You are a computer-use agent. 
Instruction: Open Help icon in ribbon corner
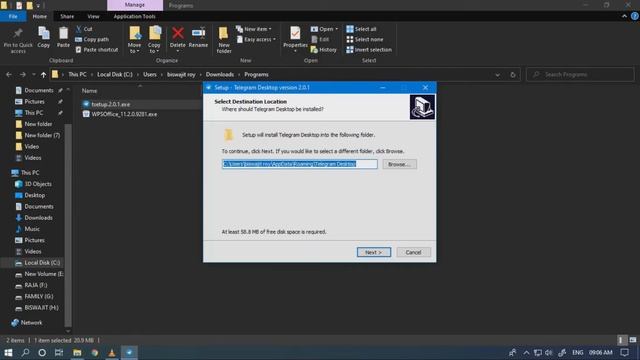click(x=634, y=16)
